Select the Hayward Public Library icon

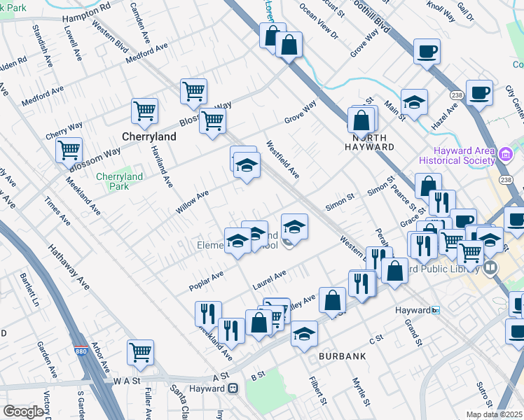point(491,267)
